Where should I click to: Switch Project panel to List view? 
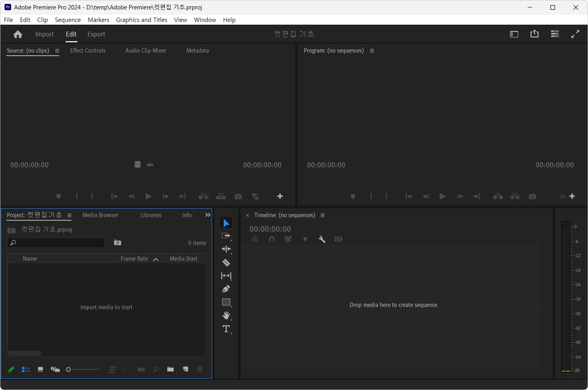pos(26,369)
